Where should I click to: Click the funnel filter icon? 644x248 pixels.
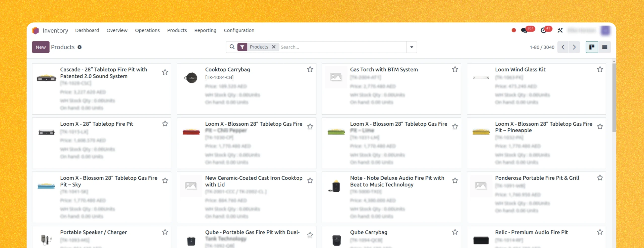pos(242,47)
